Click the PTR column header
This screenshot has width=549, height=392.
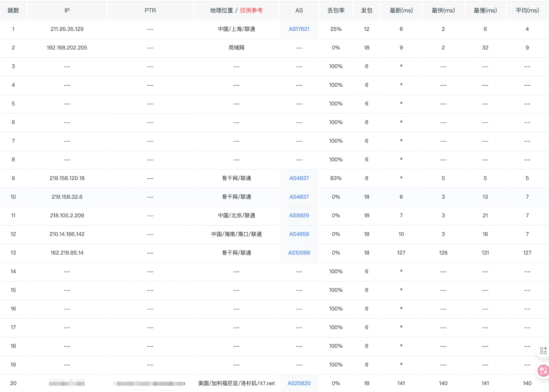150,11
